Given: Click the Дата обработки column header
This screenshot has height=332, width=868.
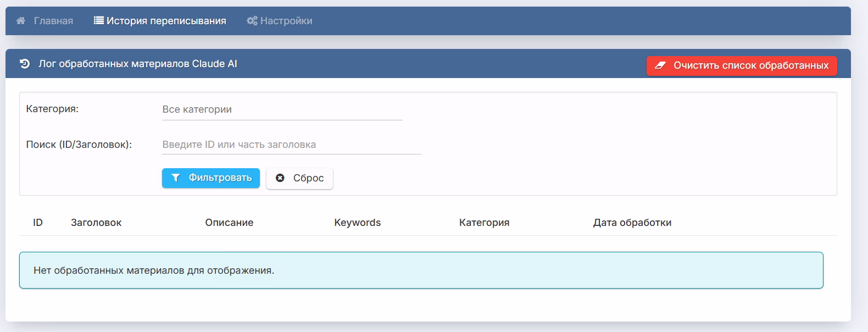Looking at the screenshot, I should [x=632, y=223].
